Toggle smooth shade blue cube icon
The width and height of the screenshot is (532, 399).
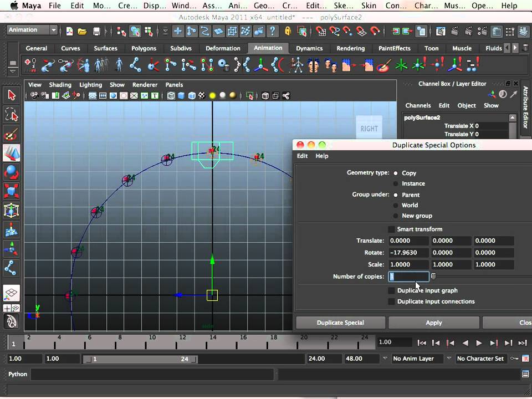pos(182,96)
